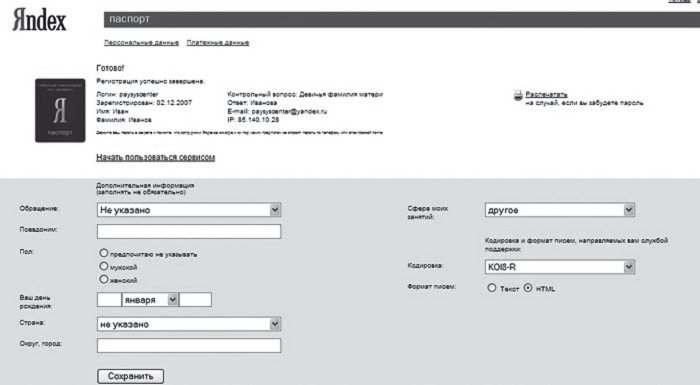Open the Страна dropdown

point(189,324)
